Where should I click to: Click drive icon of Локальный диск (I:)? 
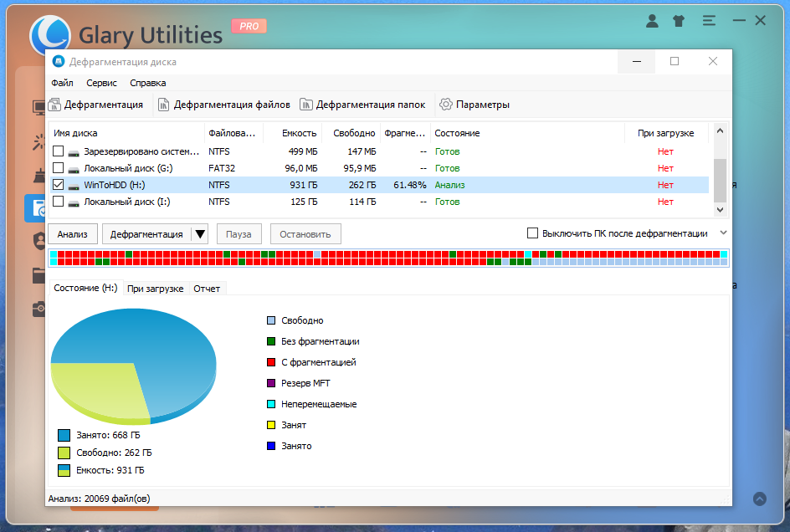[74, 203]
